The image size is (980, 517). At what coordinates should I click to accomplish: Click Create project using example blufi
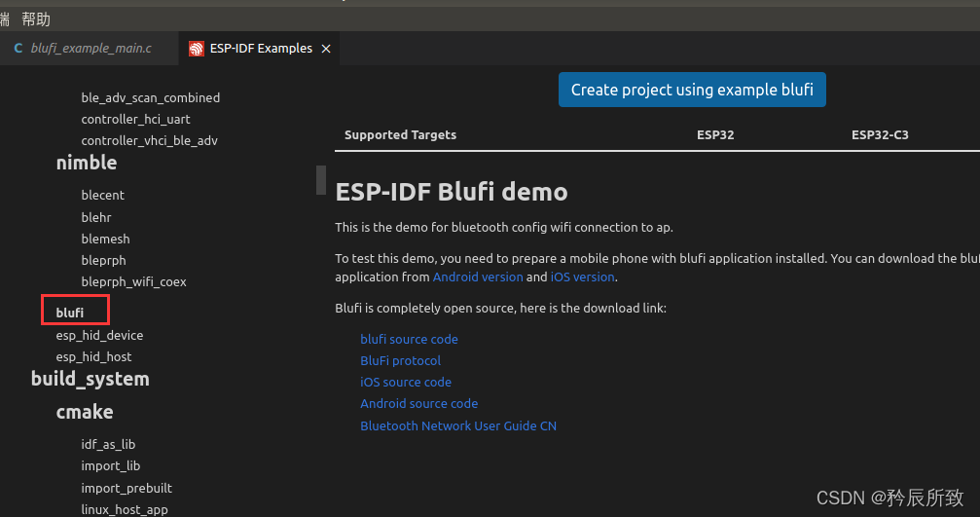[x=692, y=90]
